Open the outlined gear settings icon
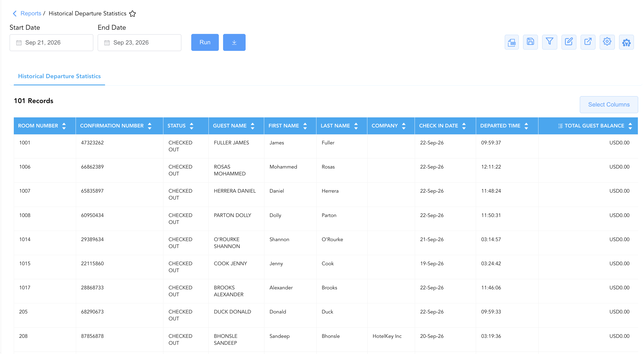 pyautogui.click(x=607, y=42)
